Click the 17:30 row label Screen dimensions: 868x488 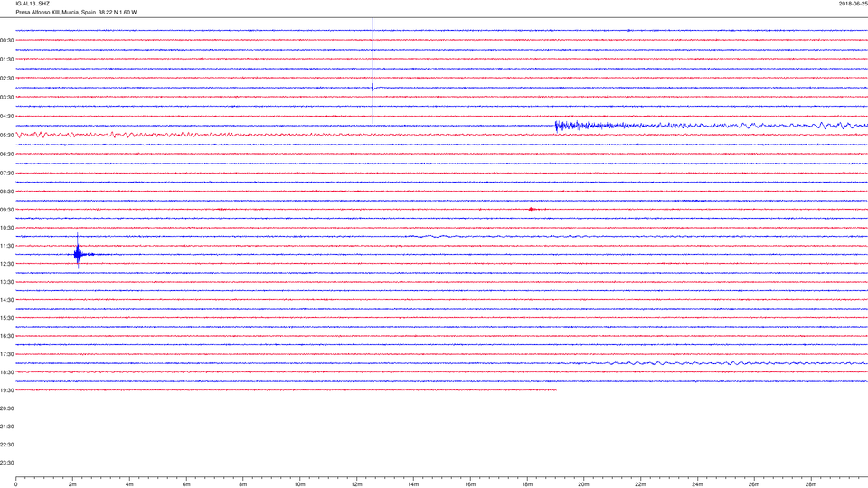pos(6,354)
